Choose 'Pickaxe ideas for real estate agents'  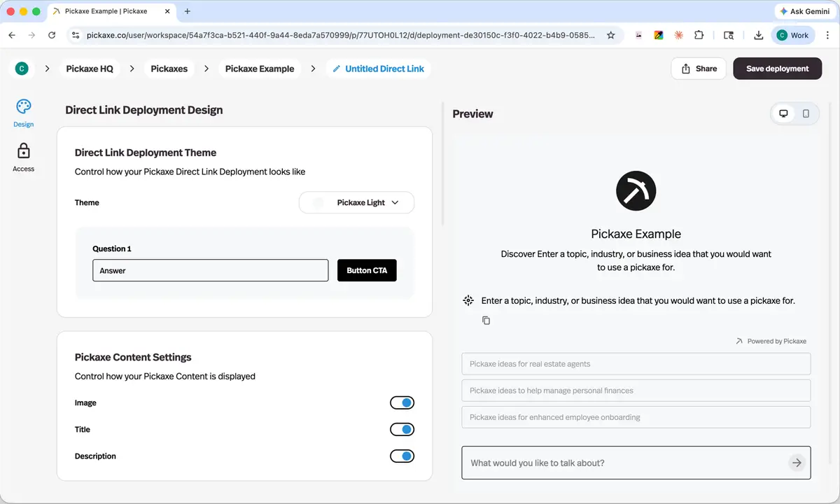tap(636, 364)
